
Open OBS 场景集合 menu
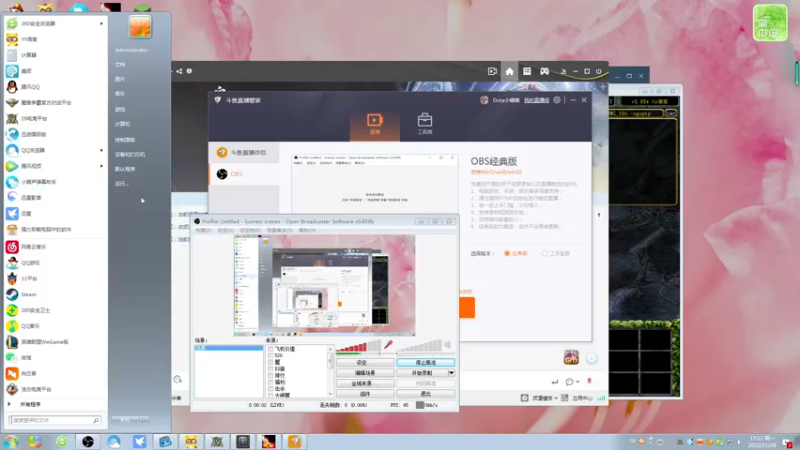280,231
